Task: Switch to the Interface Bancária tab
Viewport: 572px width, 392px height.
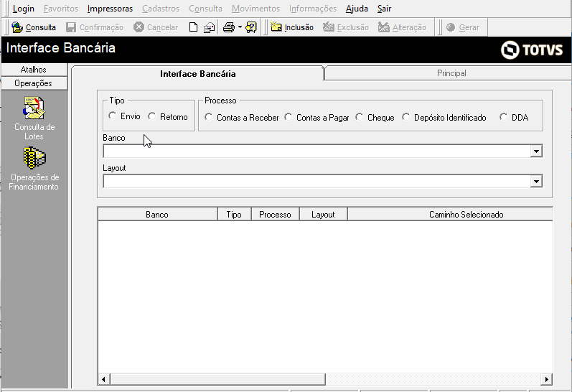Action: point(197,74)
